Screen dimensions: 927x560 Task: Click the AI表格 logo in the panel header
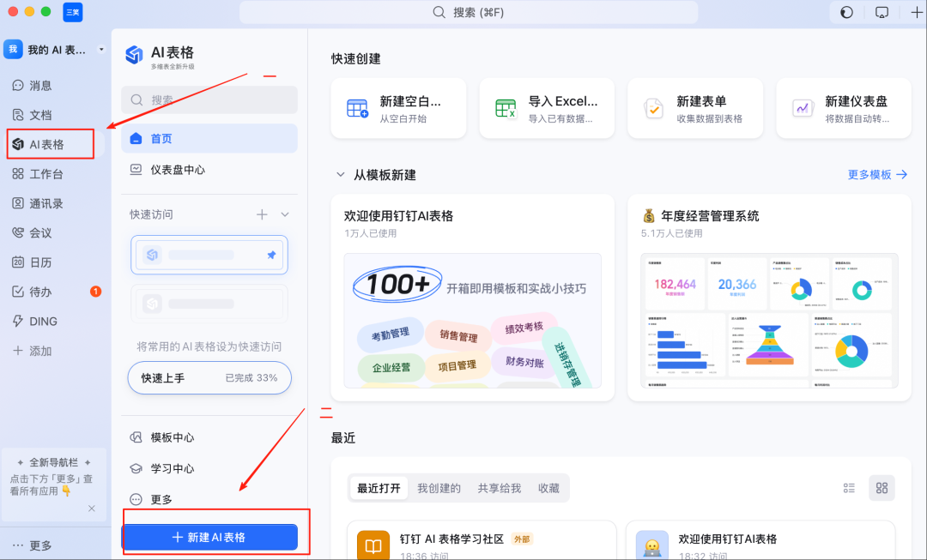pyautogui.click(x=134, y=55)
